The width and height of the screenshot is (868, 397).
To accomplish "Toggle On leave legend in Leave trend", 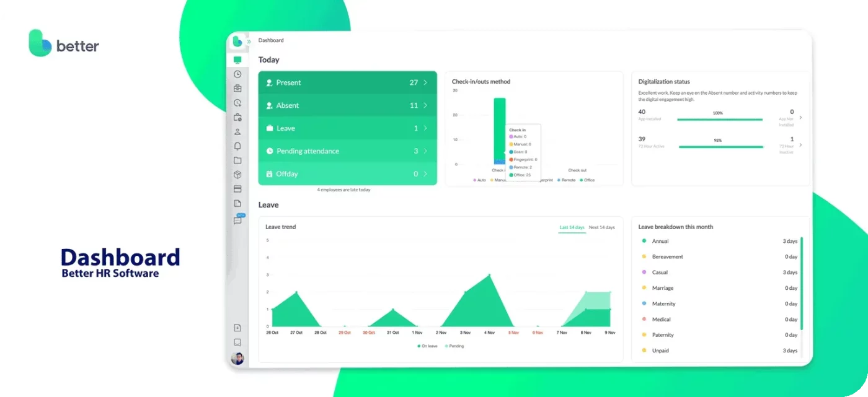I will click(427, 346).
